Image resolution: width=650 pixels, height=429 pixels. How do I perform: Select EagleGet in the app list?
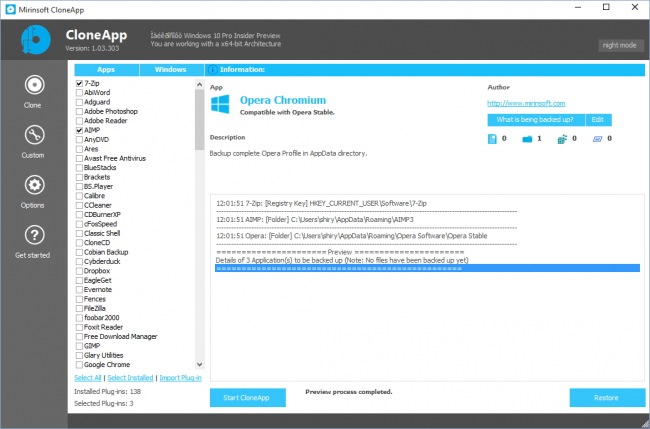(x=98, y=280)
